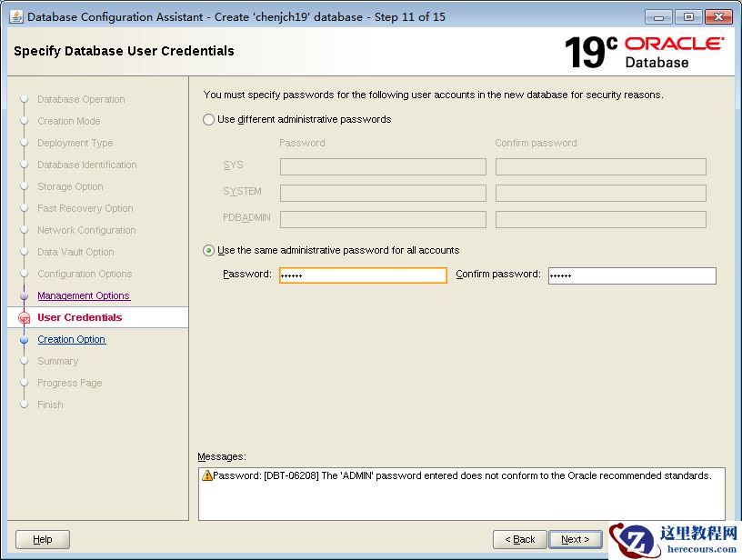
Task: Click the SYSTEM password field
Action: click(383, 193)
